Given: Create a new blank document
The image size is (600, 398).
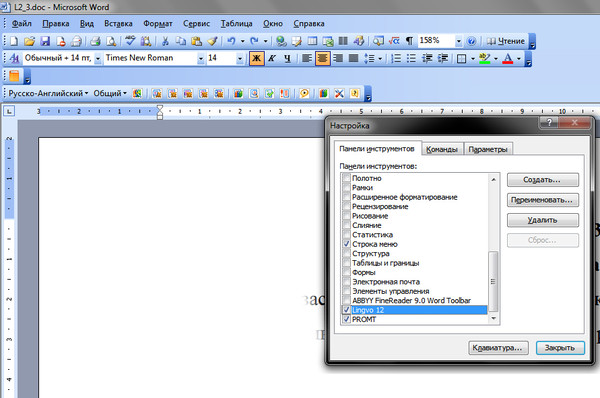Looking at the screenshot, I should coord(14,41).
